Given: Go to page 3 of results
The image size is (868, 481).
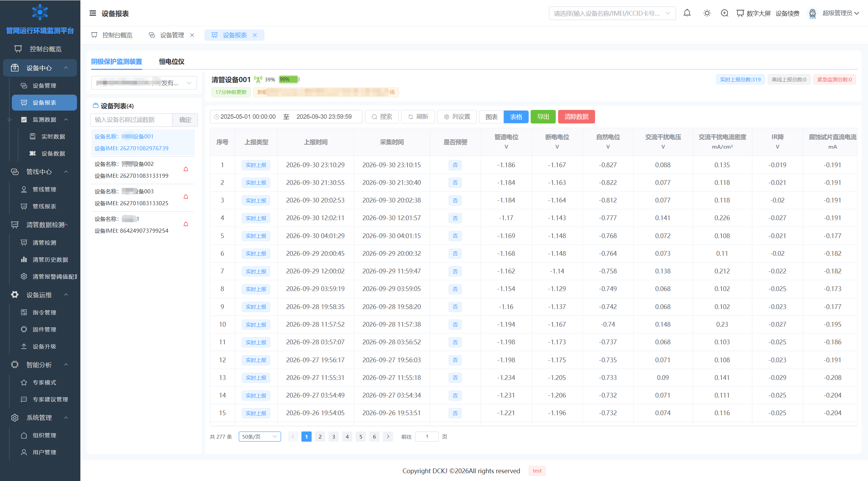Looking at the screenshot, I should tap(334, 437).
